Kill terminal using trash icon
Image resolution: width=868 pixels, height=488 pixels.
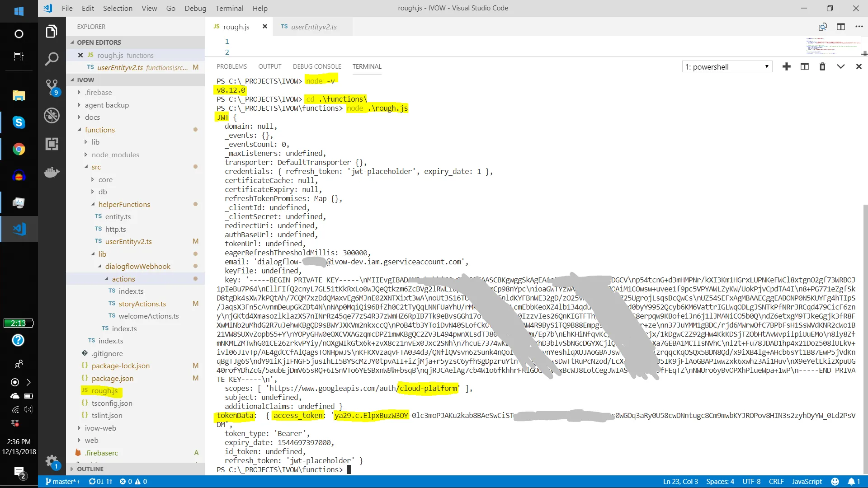822,66
